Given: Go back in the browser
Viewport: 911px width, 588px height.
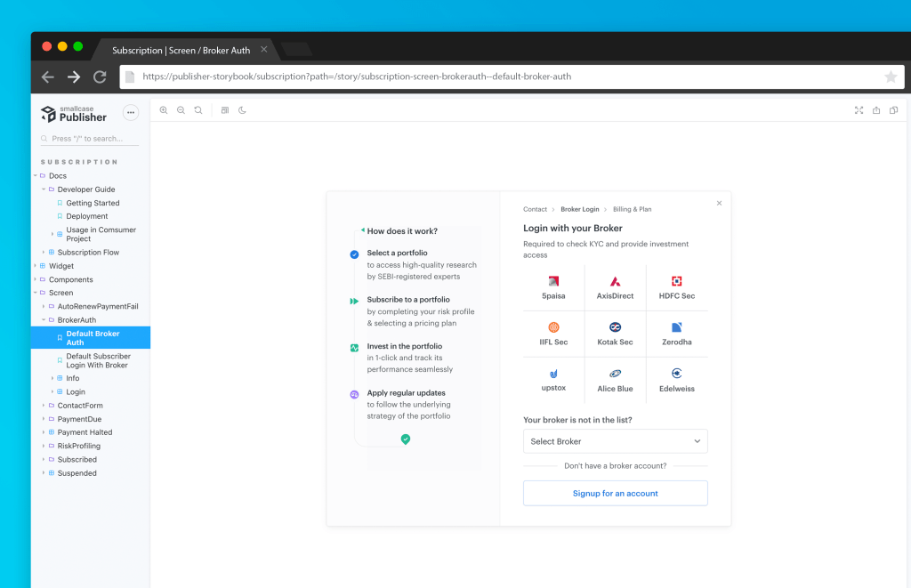Looking at the screenshot, I should tap(48, 77).
